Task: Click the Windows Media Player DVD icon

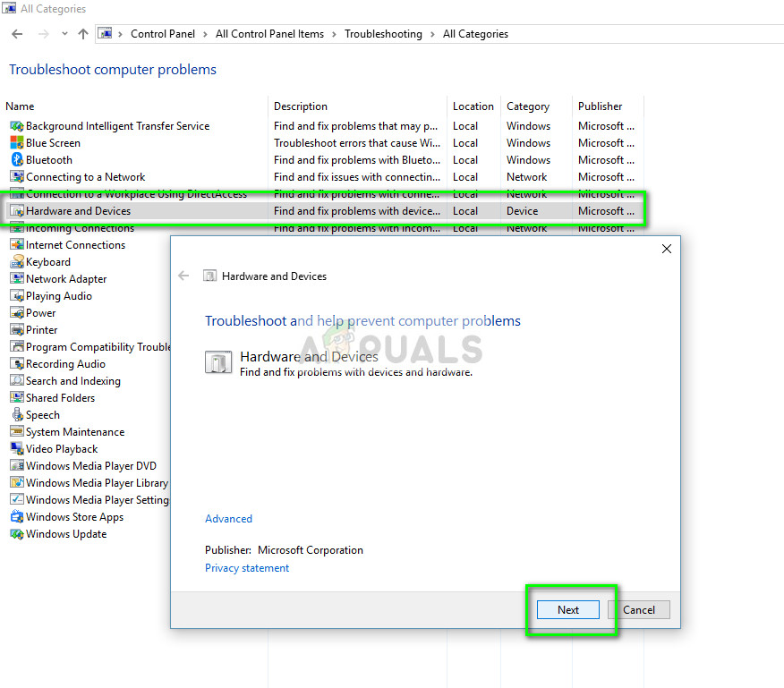Action: click(17, 466)
